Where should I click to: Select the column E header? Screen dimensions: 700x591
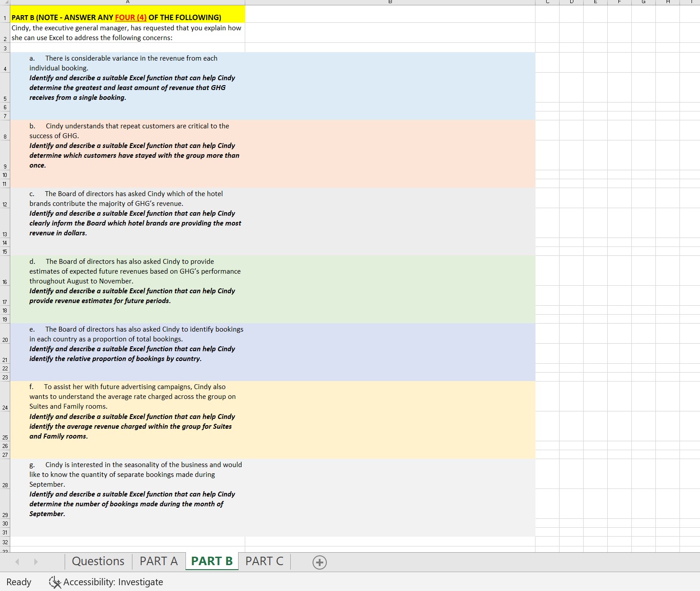pos(595,2)
